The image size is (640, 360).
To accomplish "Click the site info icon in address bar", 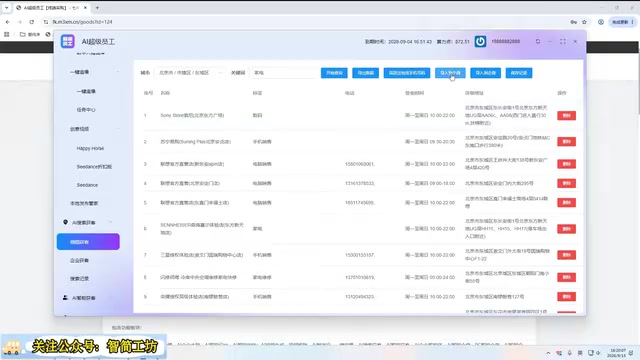I will click(46, 22).
